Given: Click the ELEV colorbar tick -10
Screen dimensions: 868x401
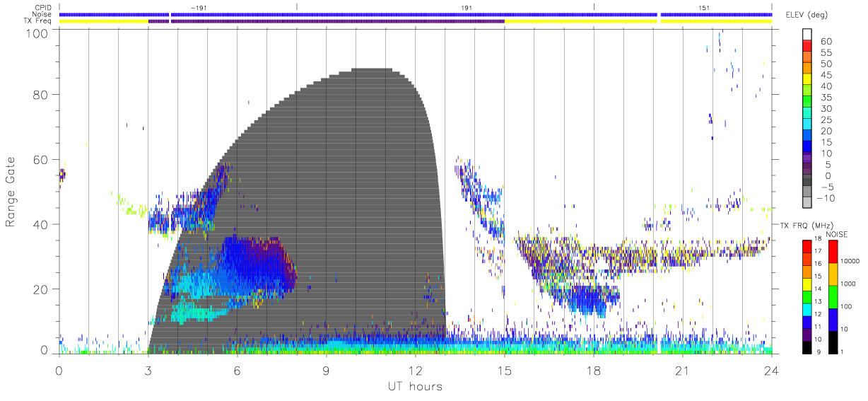Looking at the screenshot, I should (826, 199).
